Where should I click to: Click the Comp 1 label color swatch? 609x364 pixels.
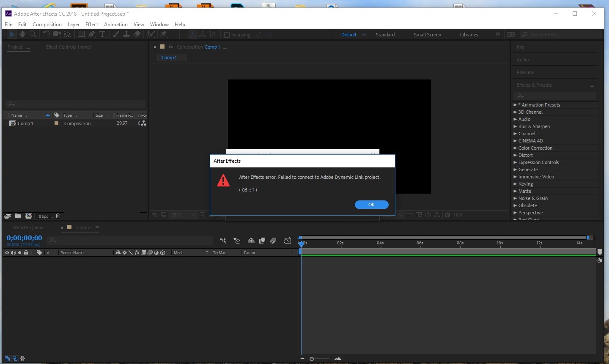(56, 123)
